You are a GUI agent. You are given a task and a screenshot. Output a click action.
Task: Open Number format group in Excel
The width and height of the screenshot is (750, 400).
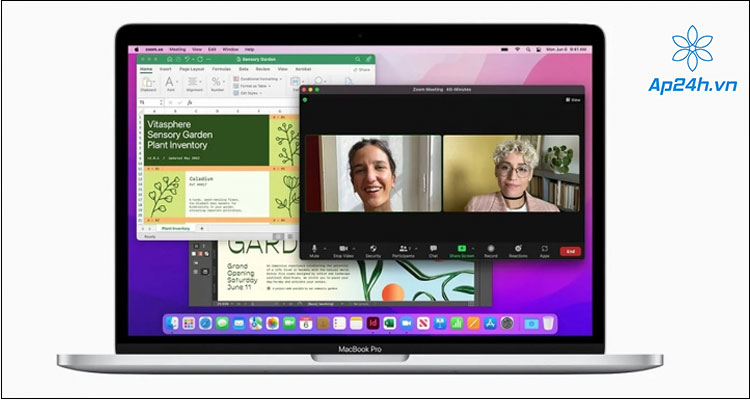(x=218, y=84)
